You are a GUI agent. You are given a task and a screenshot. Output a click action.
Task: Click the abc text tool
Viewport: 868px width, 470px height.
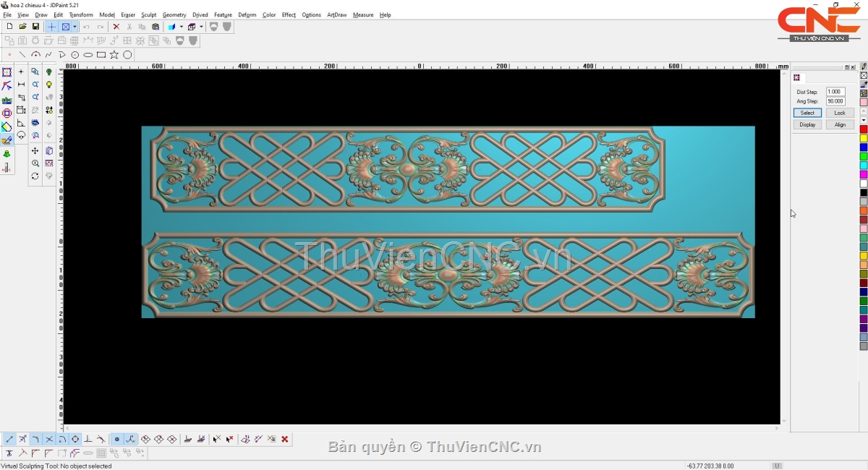pyautogui.click(x=7, y=100)
